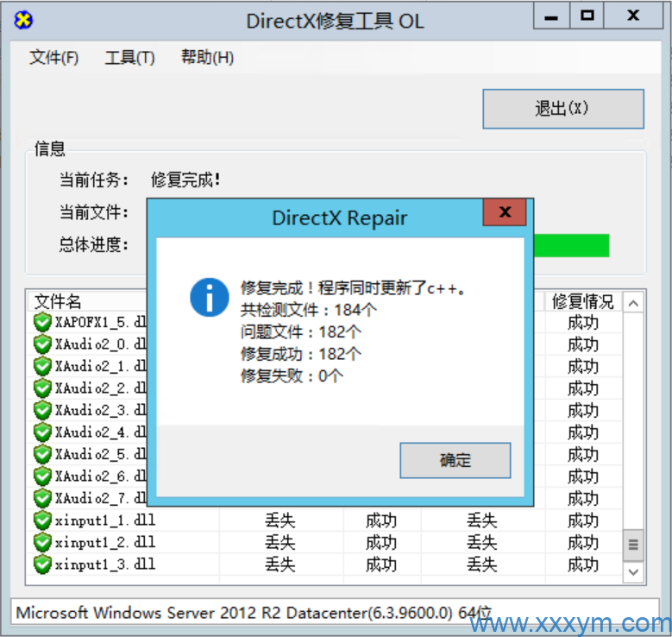Click middle 成功 cell in xinput1_2.dll row

coord(381,543)
